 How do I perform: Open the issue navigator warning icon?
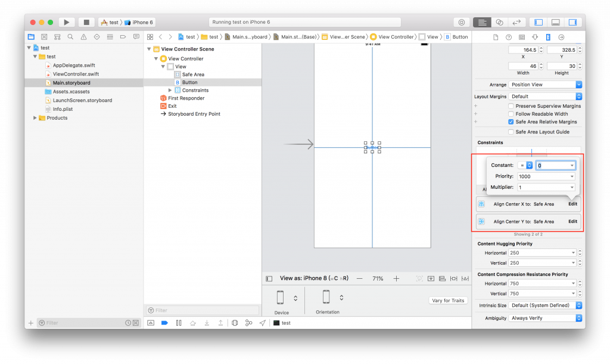point(83,37)
